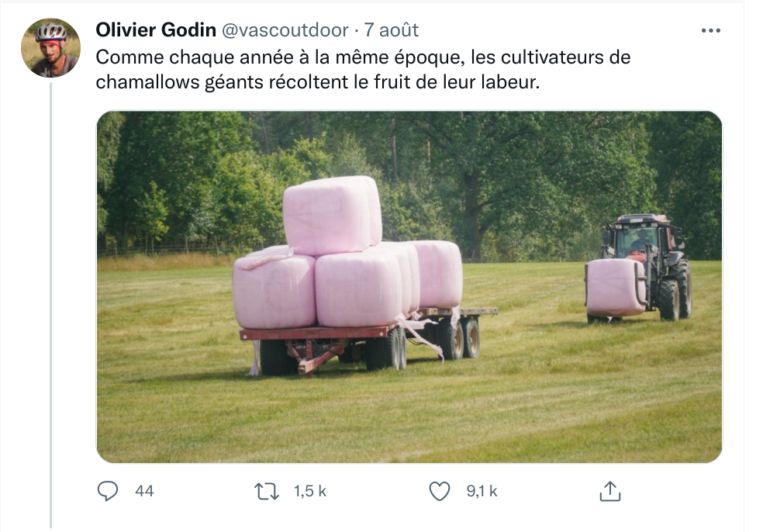
Task: Click the 9,1 k likes count
Action: coord(482,491)
